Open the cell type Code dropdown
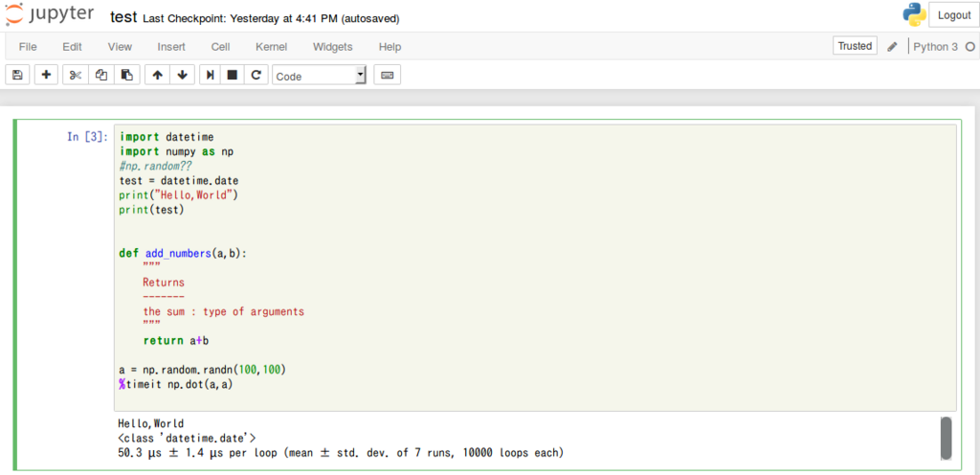 320,76
